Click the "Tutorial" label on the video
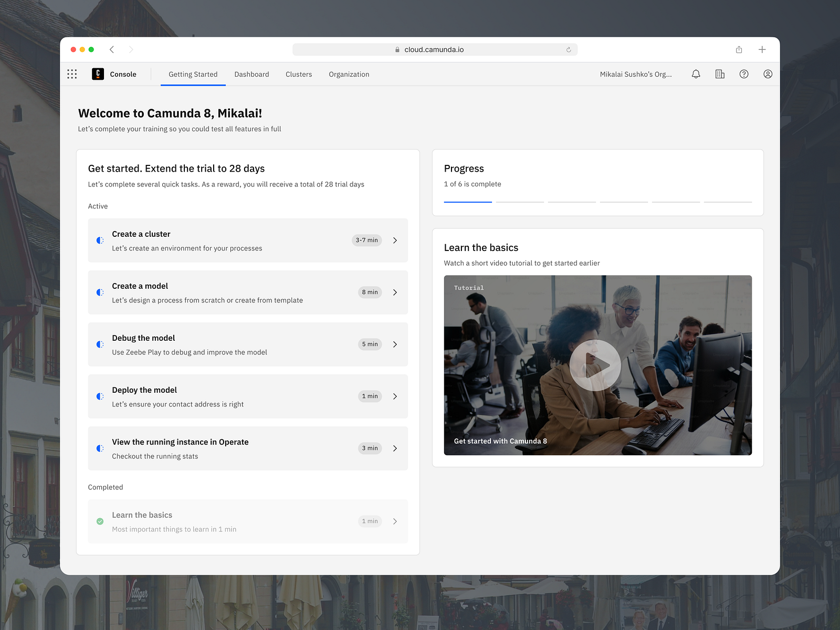The image size is (840, 630). pos(469,288)
